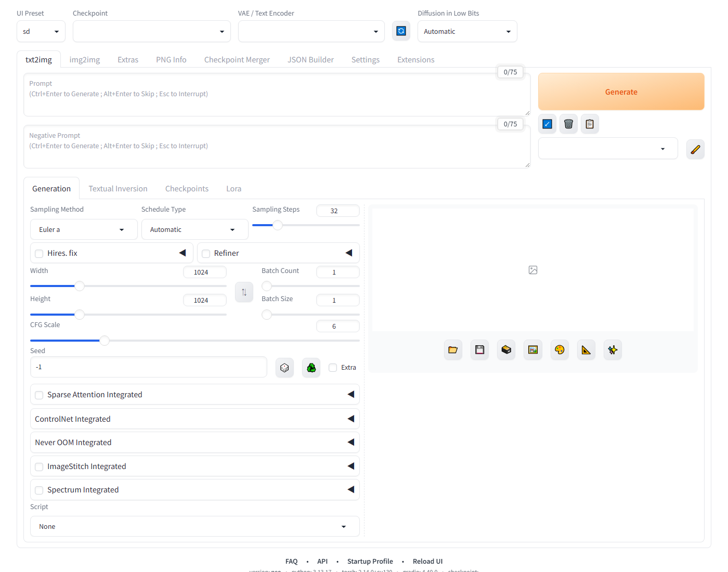Click the clipboard paste styles icon
The width and height of the screenshot is (728, 572).
tap(590, 124)
